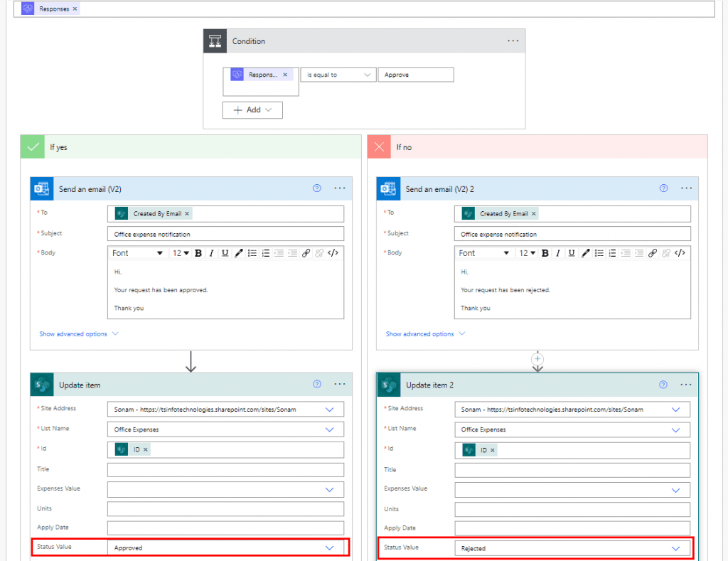
Task: Toggle Bold in If no email body
Action: [x=545, y=253]
